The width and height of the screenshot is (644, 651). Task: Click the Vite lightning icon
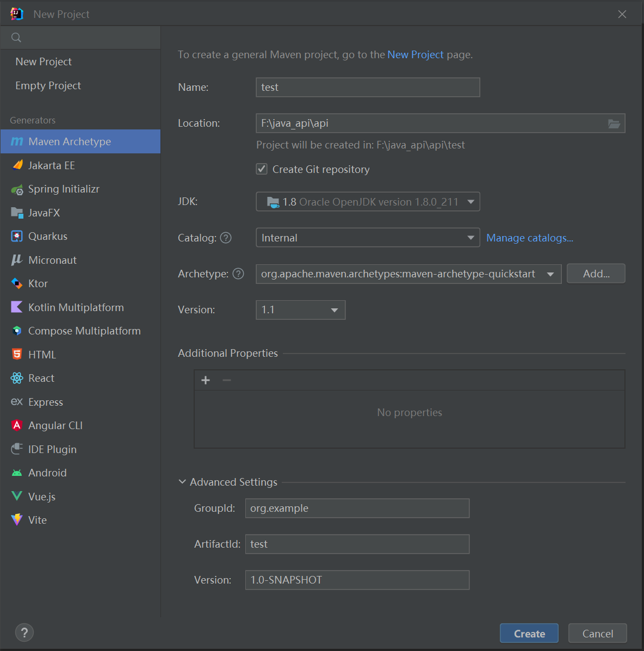coord(17,520)
